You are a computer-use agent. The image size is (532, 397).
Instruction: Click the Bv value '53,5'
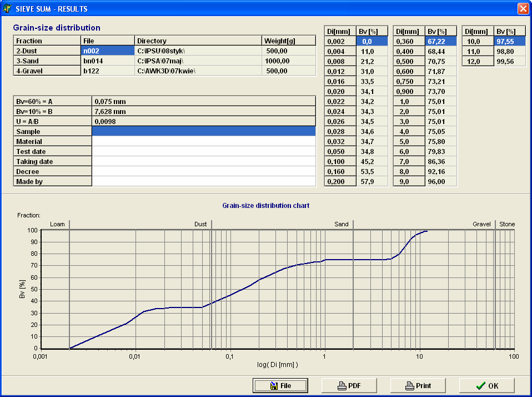click(x=372, y=171)
